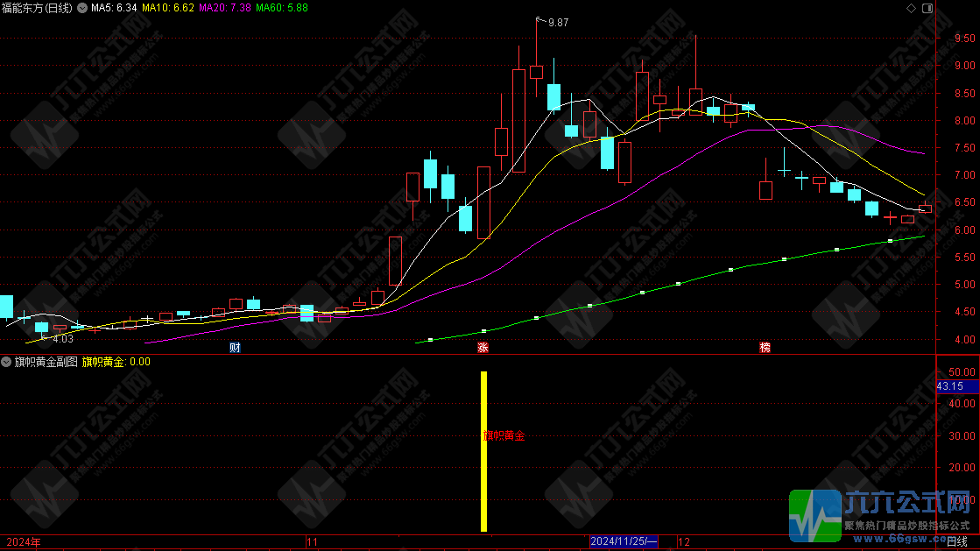Click the 榜 info marker icon
Screen dimensions: 980x551
point(765,348)
